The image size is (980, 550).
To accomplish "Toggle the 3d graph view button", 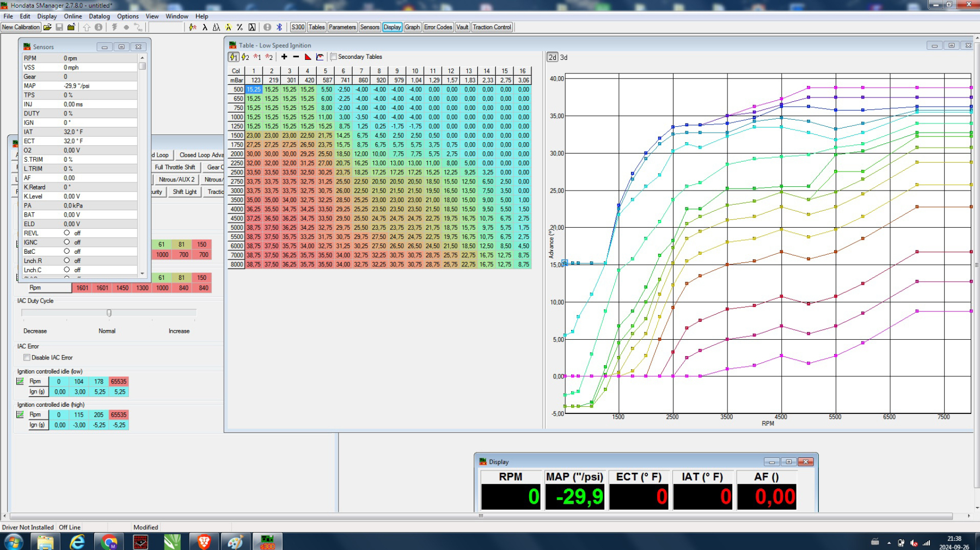I will 564,57.
